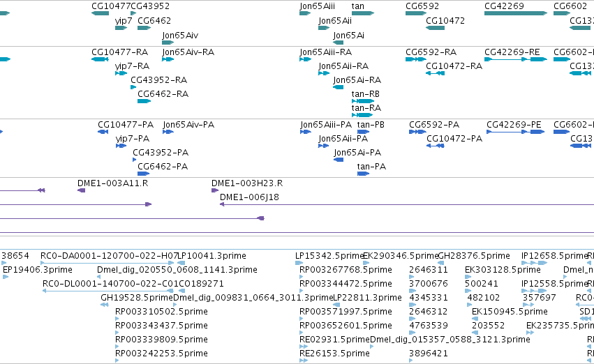This screenshot has height=364, width=594.
Task: Select the DME1-006J18 clone label
Action: click(249, 197)
